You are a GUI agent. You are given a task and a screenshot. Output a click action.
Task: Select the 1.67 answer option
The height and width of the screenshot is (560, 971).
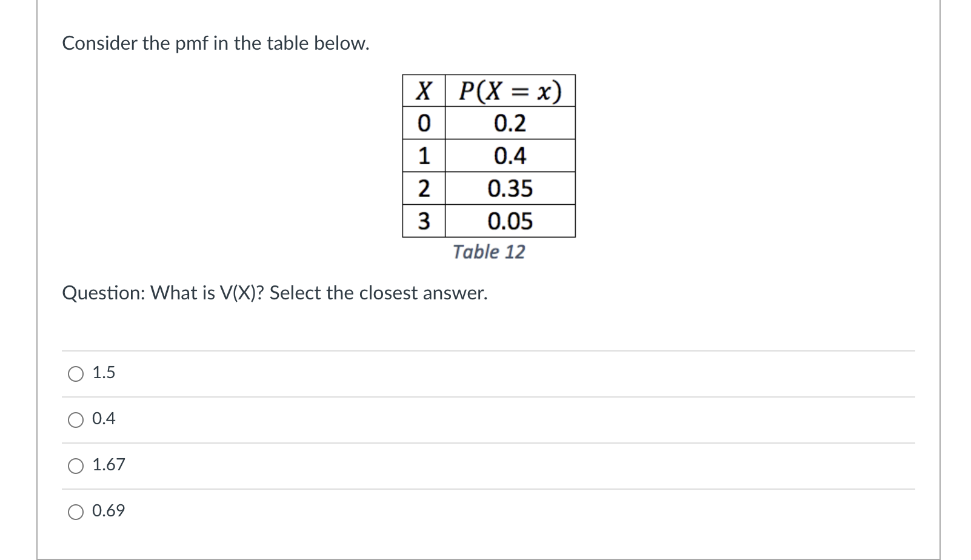click(x=109, y=465)
